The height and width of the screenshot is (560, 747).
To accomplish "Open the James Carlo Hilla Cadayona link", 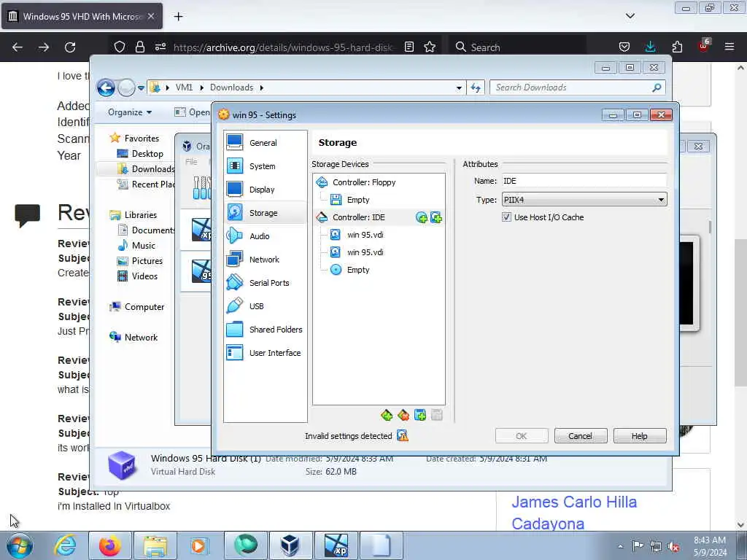I will point(574,513).
